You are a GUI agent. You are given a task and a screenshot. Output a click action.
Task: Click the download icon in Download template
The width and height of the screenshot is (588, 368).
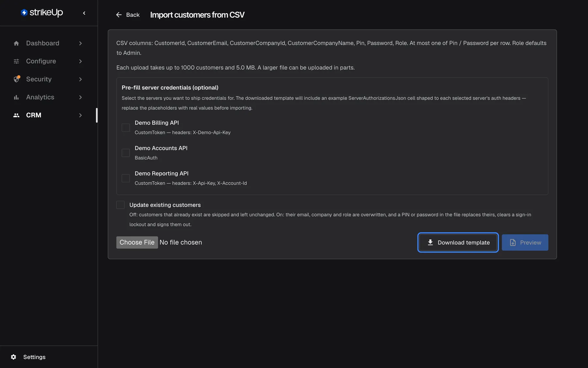click(430, 242)
